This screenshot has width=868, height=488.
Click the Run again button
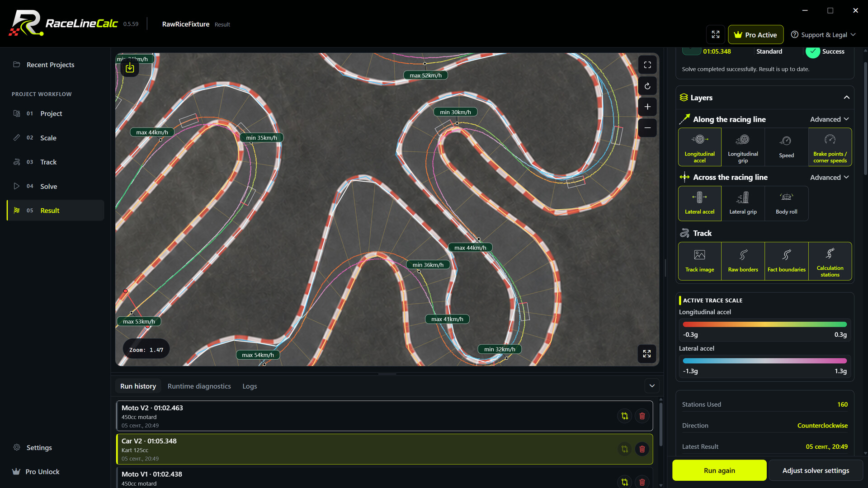point(719,470)
